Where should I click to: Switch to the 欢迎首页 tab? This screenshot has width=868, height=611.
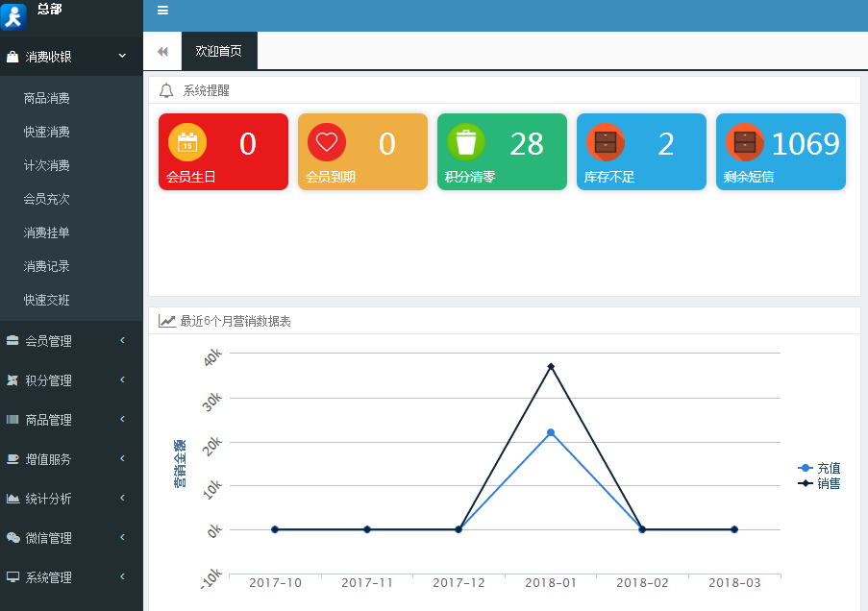tap(218, 51)
